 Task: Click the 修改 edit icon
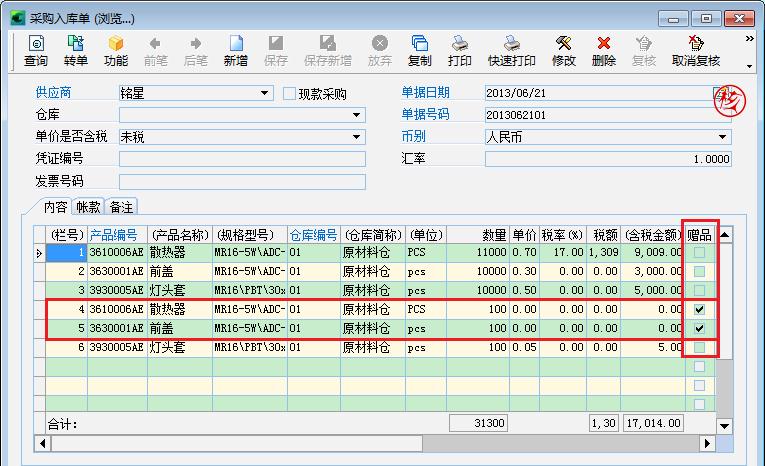tap(564, 51)
